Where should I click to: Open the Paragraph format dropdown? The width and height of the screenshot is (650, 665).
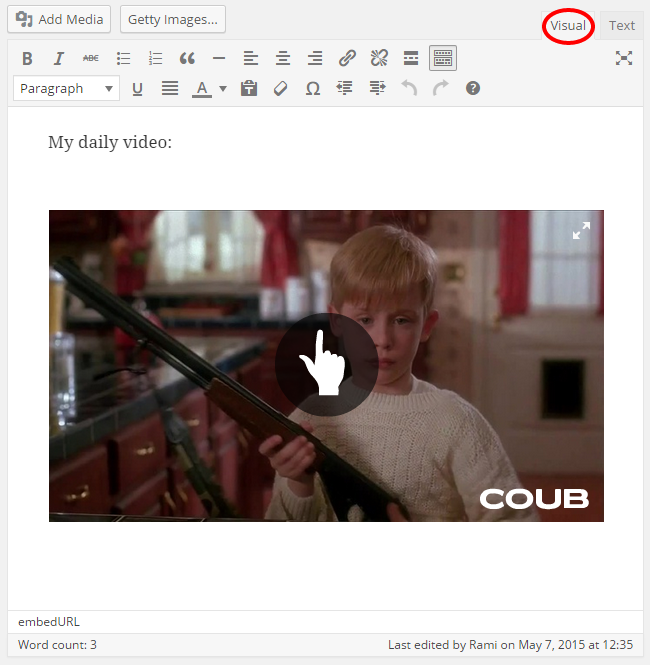pos(67,89)
